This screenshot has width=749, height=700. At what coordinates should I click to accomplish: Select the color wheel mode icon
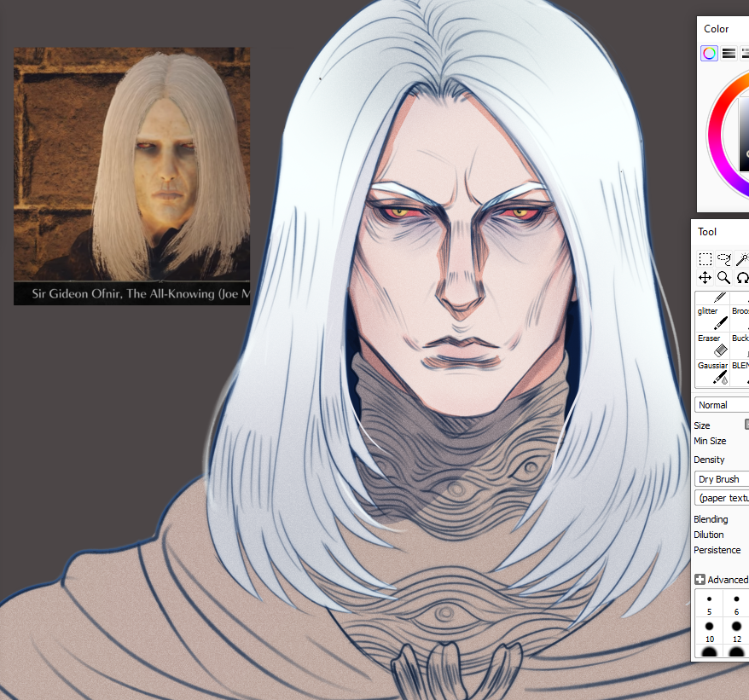(710, 53)
